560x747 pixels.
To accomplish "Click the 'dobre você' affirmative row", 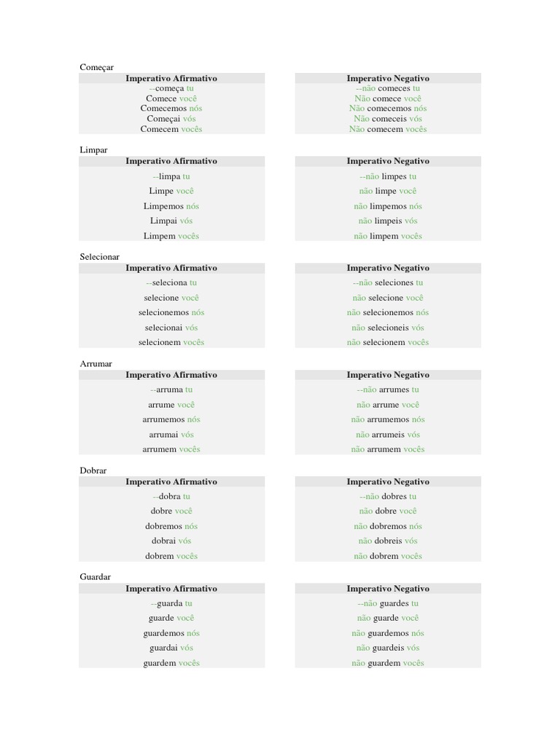I will click(171, 511).
